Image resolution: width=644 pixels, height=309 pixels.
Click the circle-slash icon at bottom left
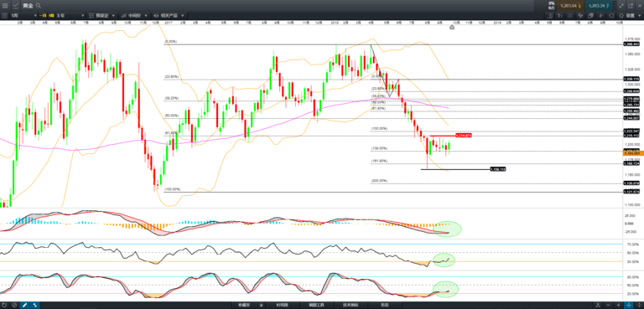pos(14,306)
